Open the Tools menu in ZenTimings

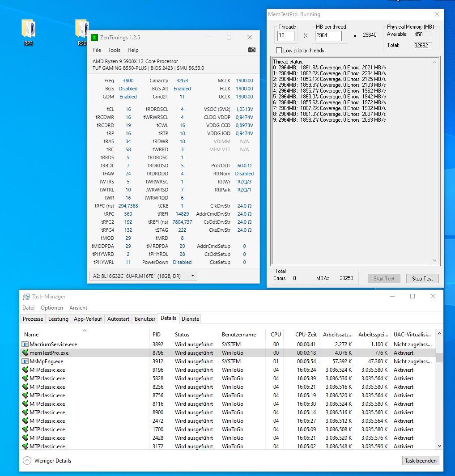(114, 50)
